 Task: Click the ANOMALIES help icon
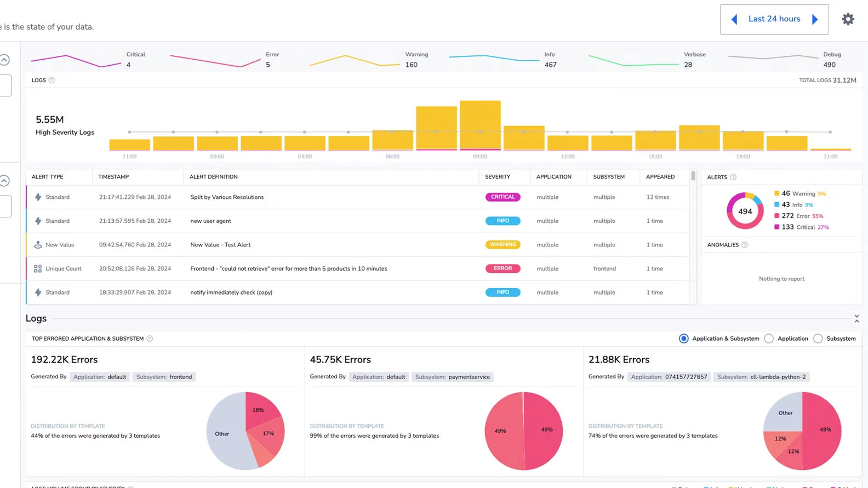744,245
